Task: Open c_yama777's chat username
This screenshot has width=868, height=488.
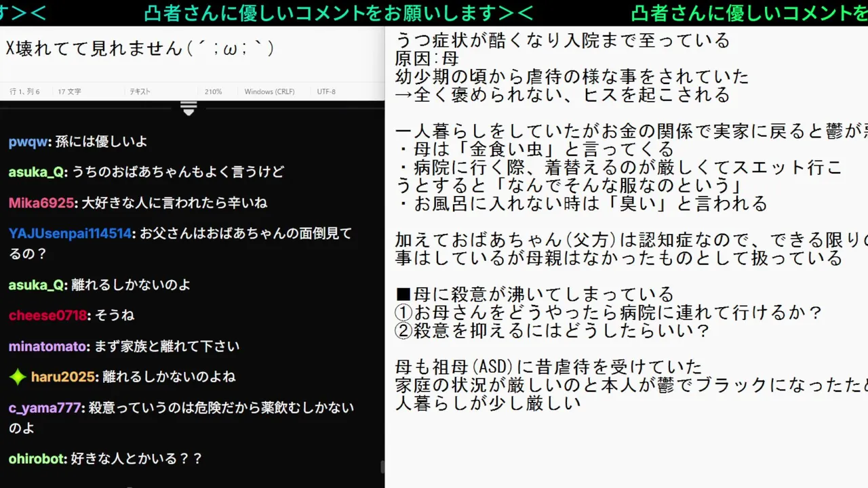Action: [x=45, y=408]
